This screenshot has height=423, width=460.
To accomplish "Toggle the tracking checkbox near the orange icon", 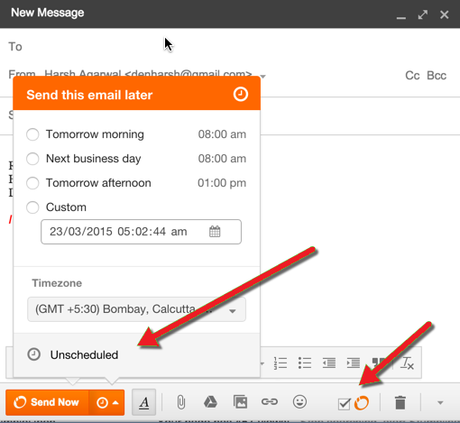I will pos(344,404).
